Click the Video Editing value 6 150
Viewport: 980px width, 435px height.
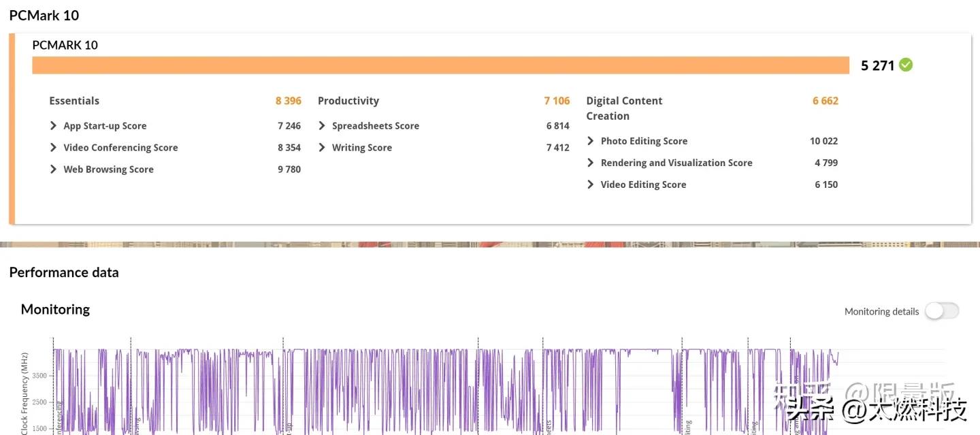pyautogui.click(x=826, y=184)
